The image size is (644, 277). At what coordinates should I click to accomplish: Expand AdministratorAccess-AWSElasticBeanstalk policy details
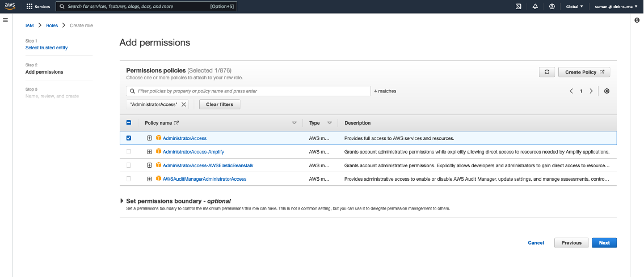(149, 165)
